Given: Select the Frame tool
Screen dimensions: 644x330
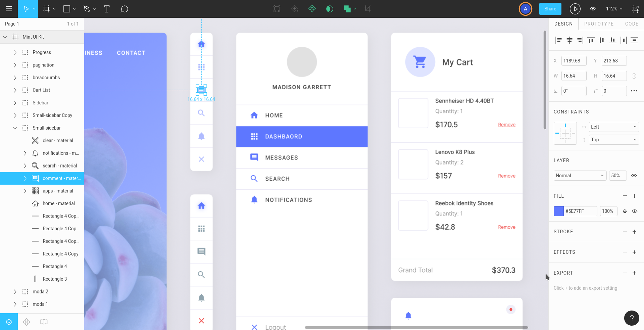Looking at the screenshot, I should pyautogui.click(x=47, y=9).
